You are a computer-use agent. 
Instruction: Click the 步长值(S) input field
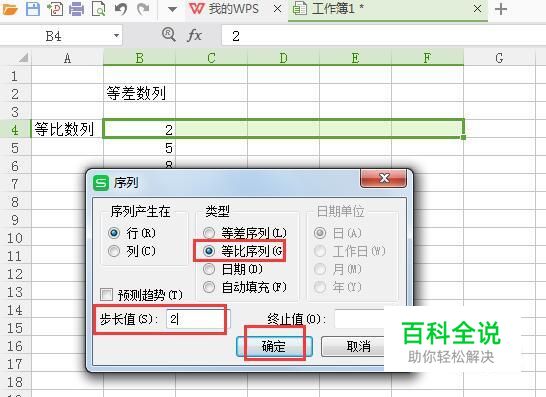[197, 319]
